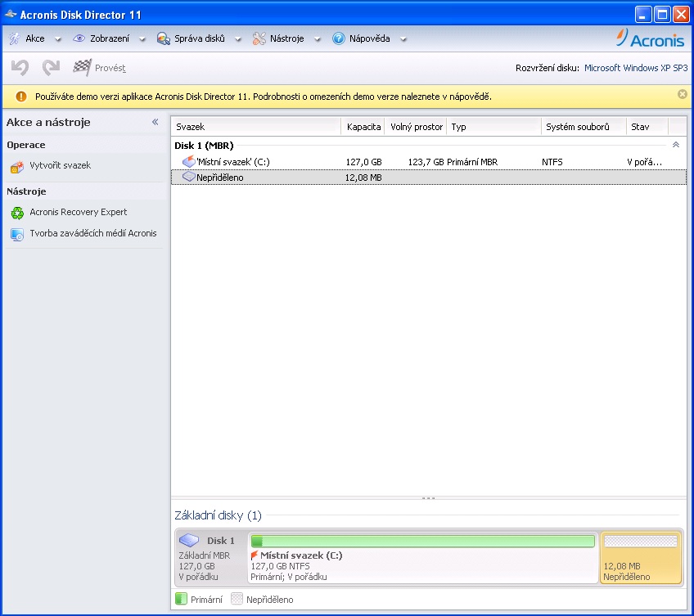
Task: Expand the Správa disků dropdown arrow
Action: [237, 39]
